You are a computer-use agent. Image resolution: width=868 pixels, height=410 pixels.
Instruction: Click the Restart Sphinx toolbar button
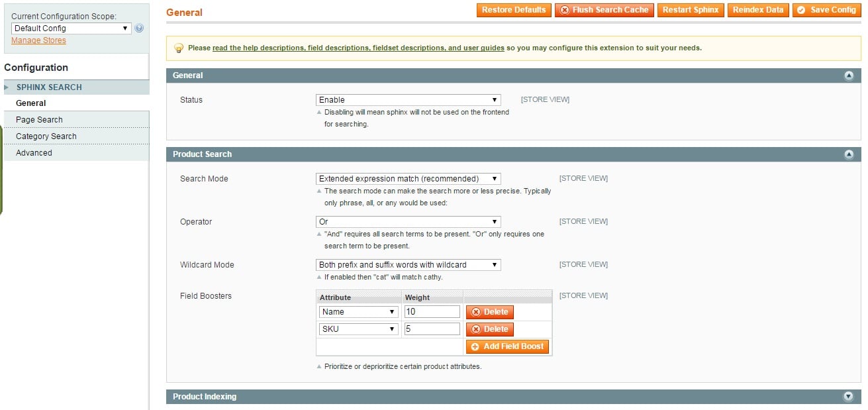(x=691, y=10)
